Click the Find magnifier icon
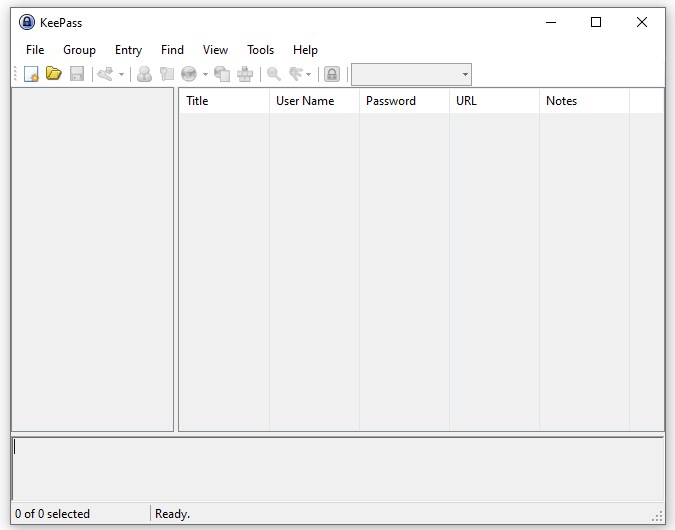675x530 pixels. click(x=273, y=74)
